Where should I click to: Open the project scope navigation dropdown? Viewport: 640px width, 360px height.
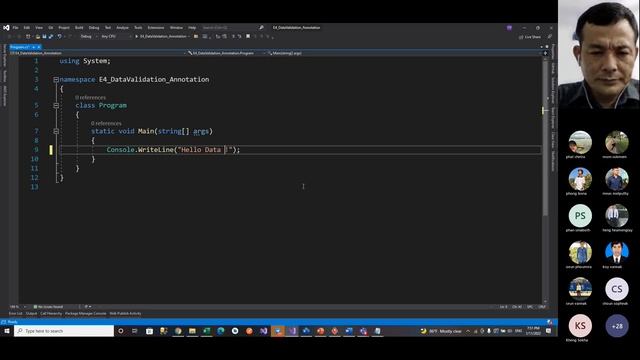click(97, 53)
